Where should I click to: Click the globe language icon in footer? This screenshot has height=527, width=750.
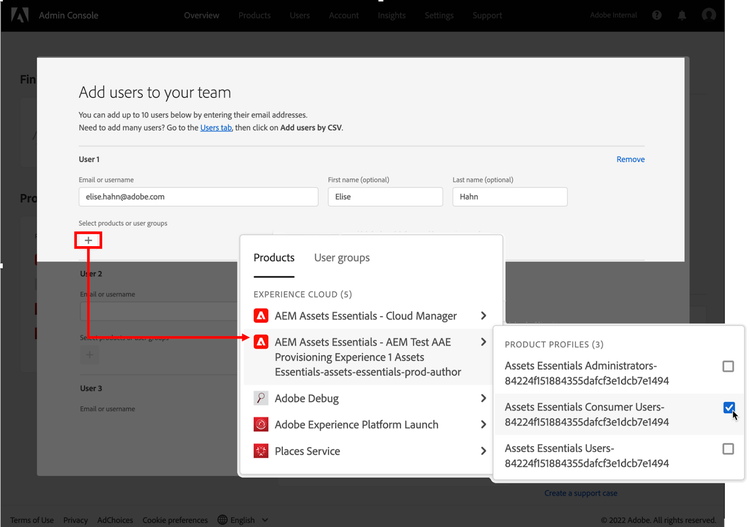pyautogui.click(x=222, y=520)
